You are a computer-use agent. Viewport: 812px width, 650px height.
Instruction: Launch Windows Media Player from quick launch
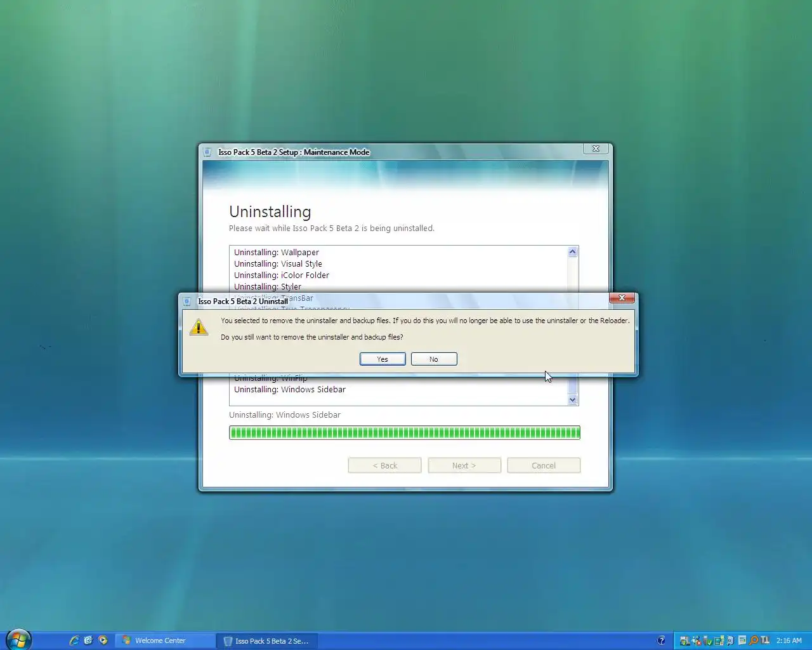pos(103,640)
